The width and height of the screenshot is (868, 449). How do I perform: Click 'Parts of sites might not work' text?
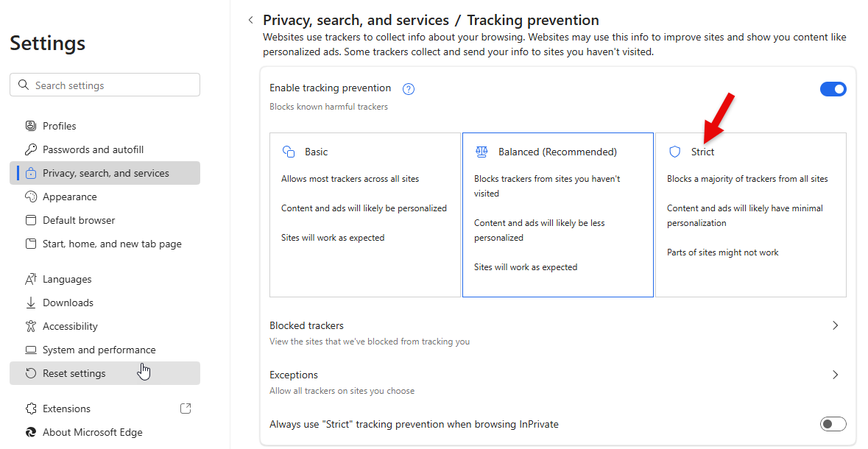tap(722, 252)
